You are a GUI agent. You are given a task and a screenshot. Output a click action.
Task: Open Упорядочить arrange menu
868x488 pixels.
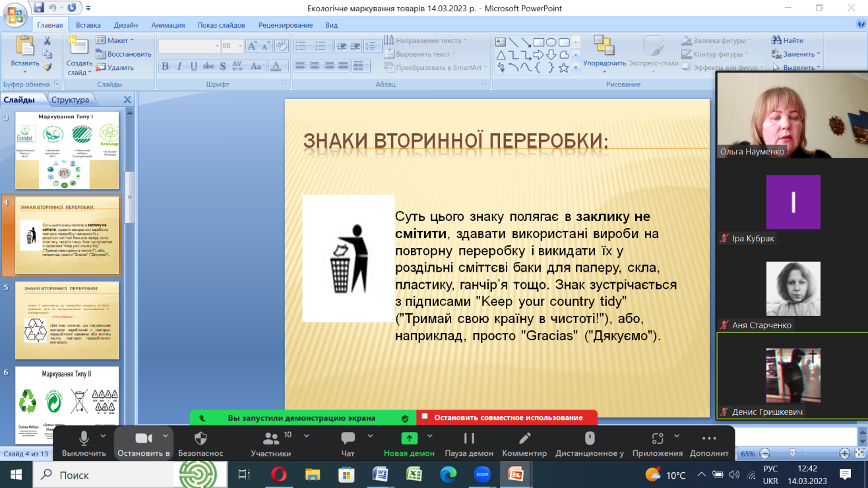pos(604,54)
